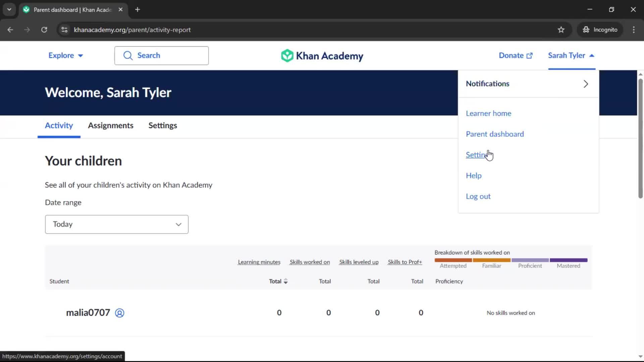Viewport: 644px width, 362px height.
Task: Click the browser forward arrow
Action: pyautogui.click(x=27, y=30)
